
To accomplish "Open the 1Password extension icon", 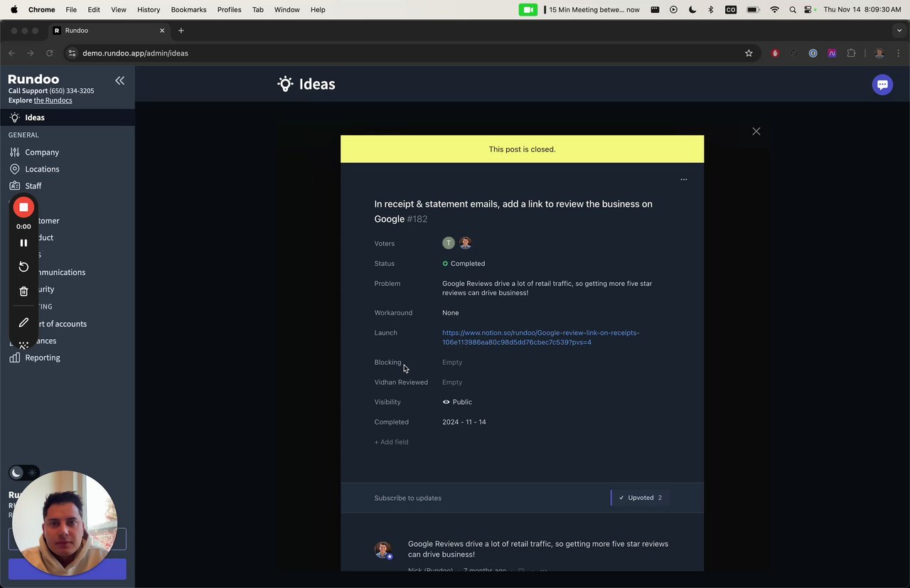I will coord(813,53).
